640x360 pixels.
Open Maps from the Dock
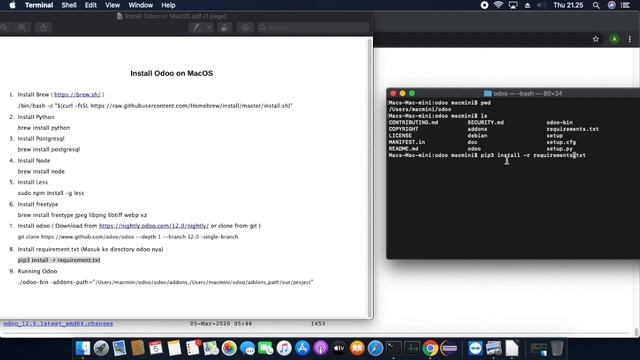point(211,348)
